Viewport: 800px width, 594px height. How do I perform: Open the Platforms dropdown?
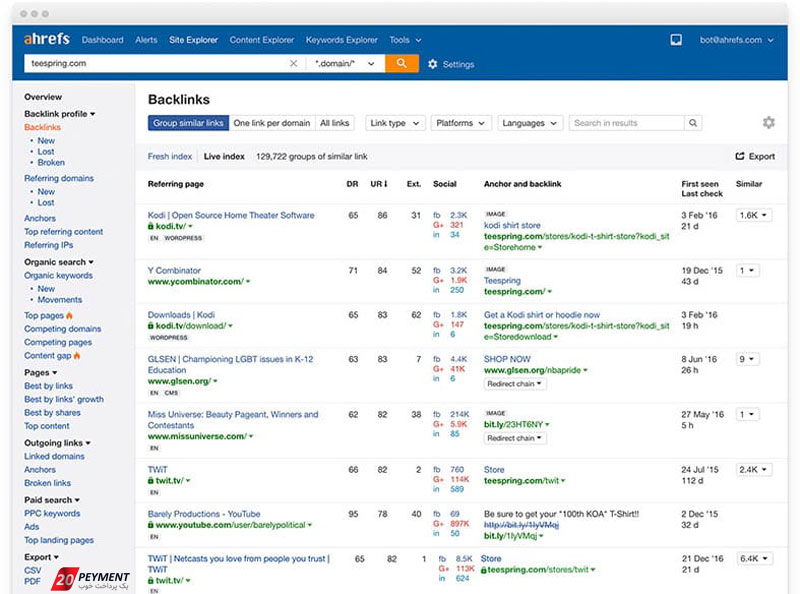[461, 123]
